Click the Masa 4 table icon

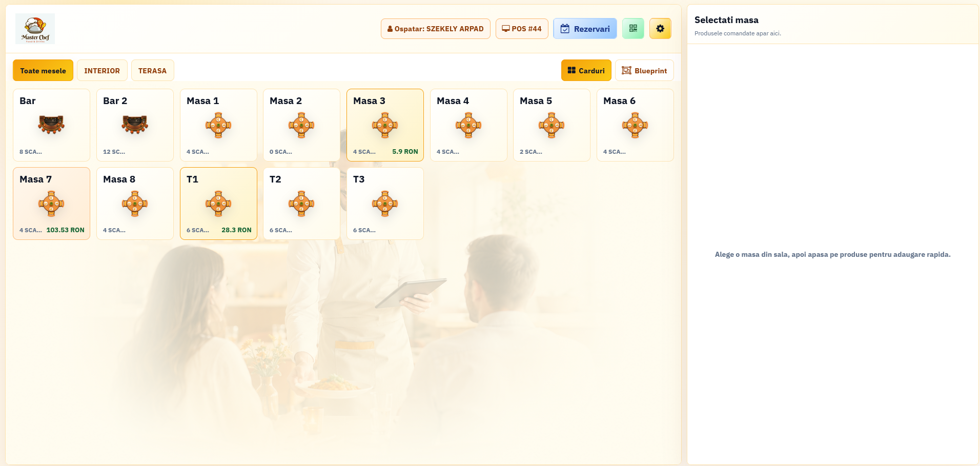pyautogui.click(x=468, y=125)
